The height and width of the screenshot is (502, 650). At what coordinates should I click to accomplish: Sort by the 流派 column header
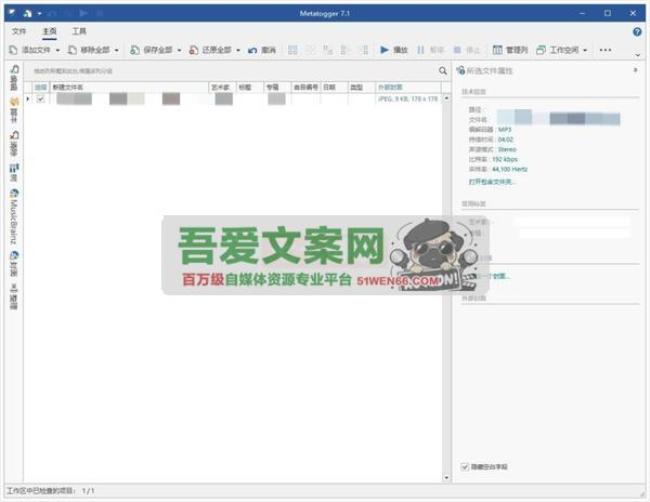pos(361,87)
